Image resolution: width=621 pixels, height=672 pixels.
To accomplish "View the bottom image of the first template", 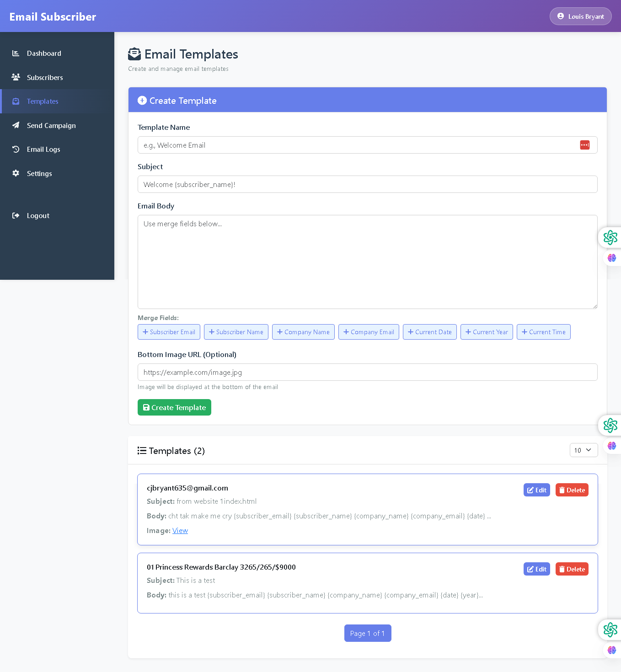I will [180, 530].
